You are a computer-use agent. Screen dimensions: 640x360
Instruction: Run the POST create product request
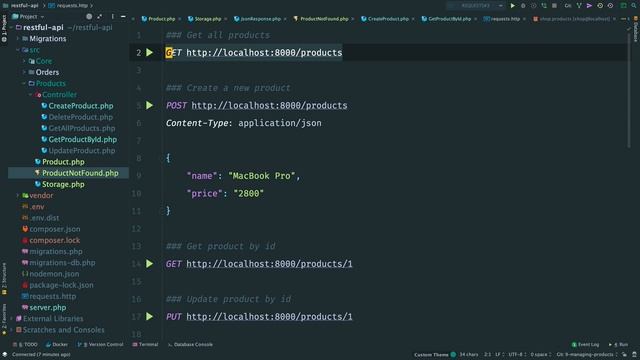click(x=150, y=105)
